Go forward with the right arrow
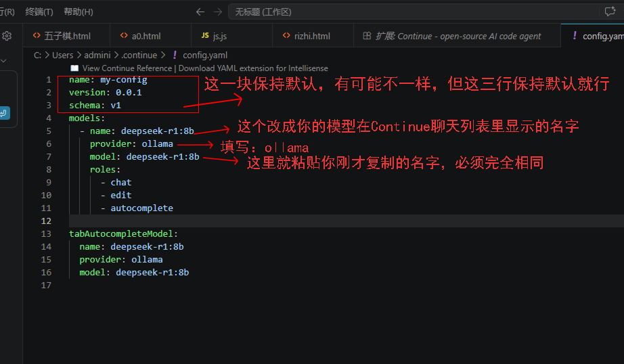Screen dimensions: 624x364 218,12
